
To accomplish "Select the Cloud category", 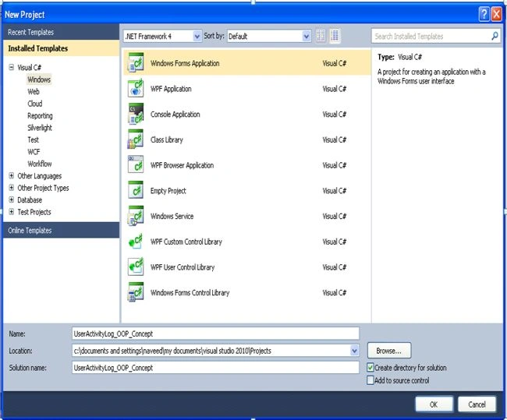I will coord(34,104).
